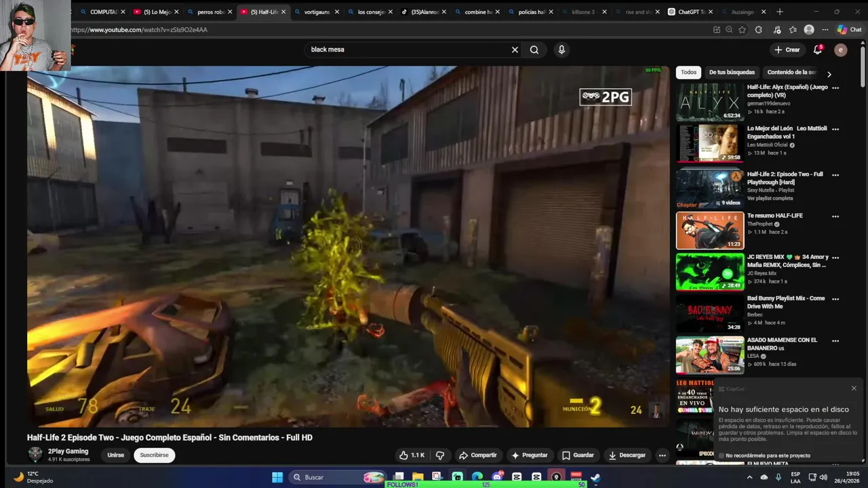Click the Preguntar button
This screenshot has height=488, width=868.
pyautogui.click(x=530, y=455)
